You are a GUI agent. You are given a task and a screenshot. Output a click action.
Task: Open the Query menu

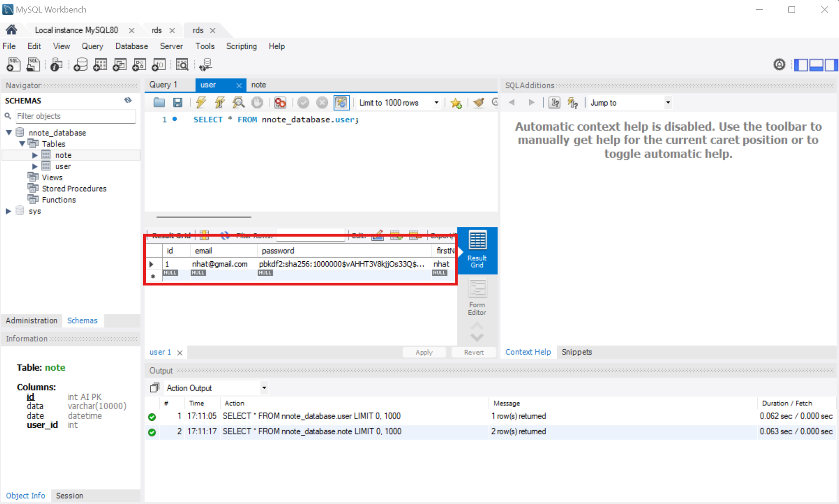[x=92, y=46]
